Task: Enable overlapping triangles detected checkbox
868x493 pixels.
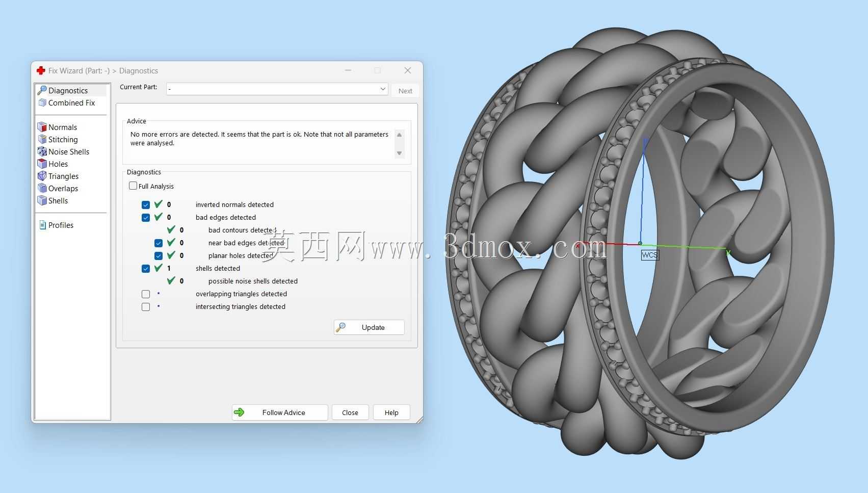Action: (146, 294)
